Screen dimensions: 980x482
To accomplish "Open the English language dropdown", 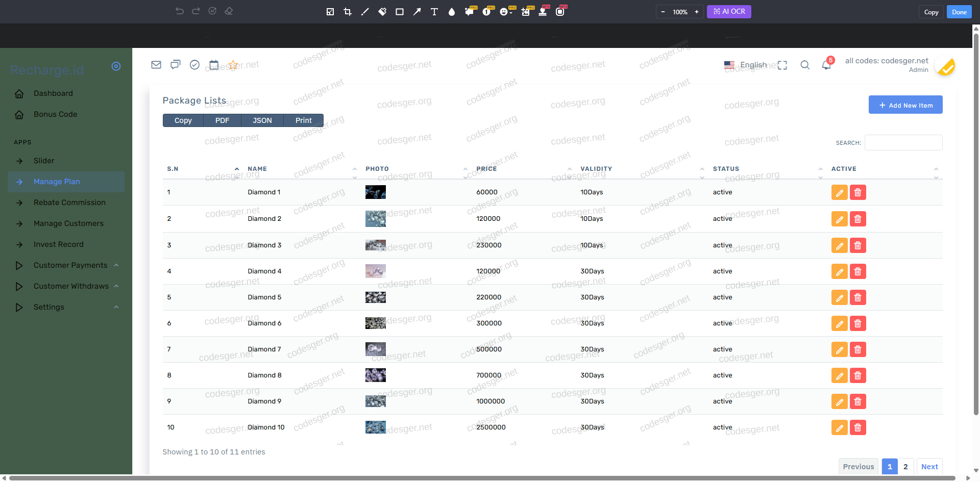I will coord(747,65).
